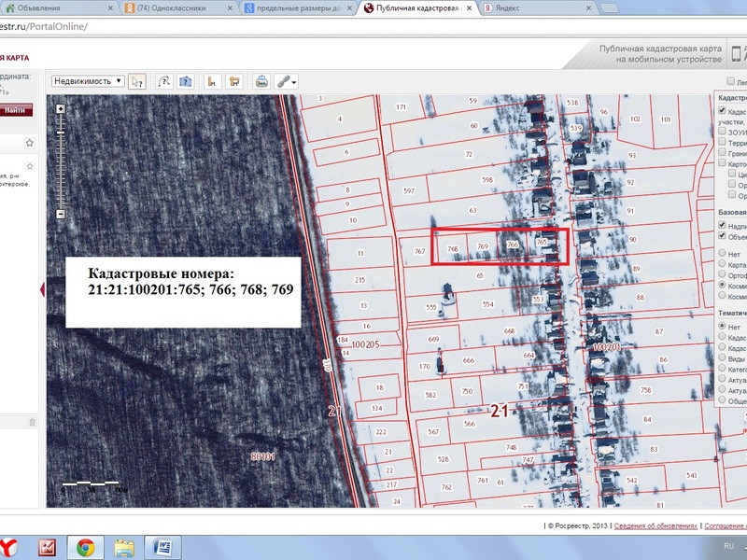
Task: Switch to the предельные размеры tab
Action: [299, 8]
